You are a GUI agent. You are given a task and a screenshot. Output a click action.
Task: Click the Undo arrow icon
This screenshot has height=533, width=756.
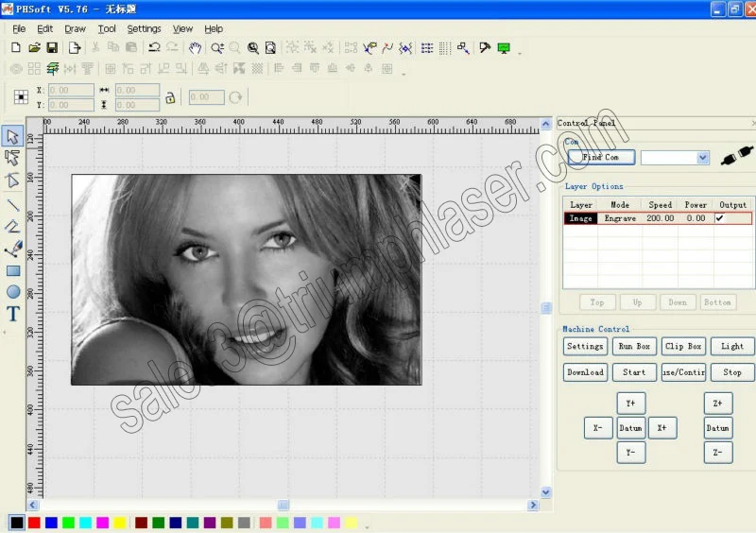pos(154,47)
